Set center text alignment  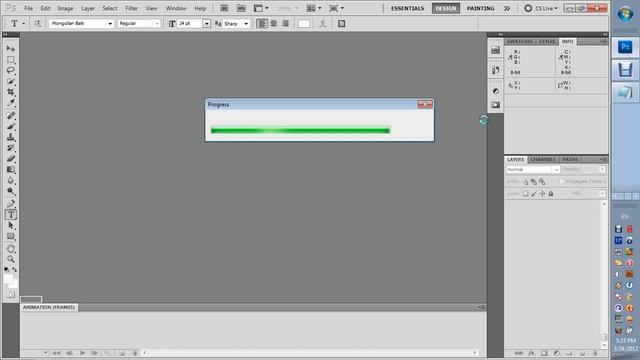click(x=273, y=24)
